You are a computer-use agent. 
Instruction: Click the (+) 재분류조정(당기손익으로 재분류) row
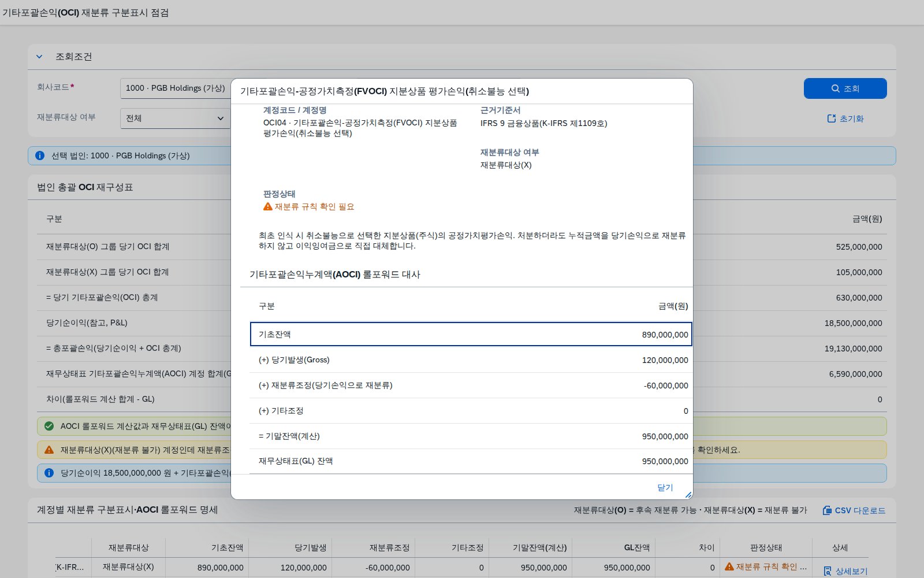471,385
